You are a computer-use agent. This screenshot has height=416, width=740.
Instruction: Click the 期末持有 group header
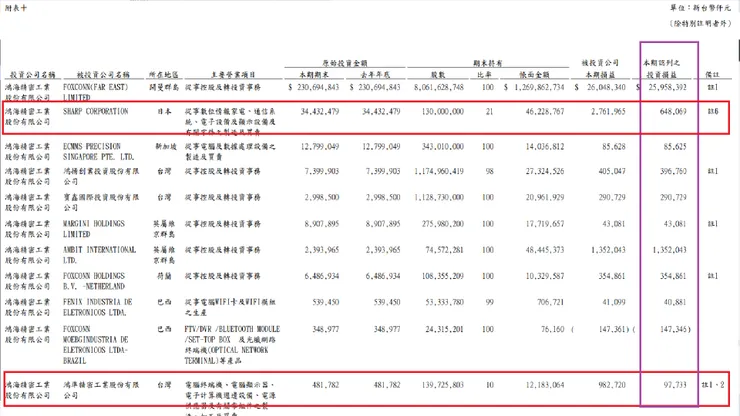pyautogui.click(x=488, y=63)
